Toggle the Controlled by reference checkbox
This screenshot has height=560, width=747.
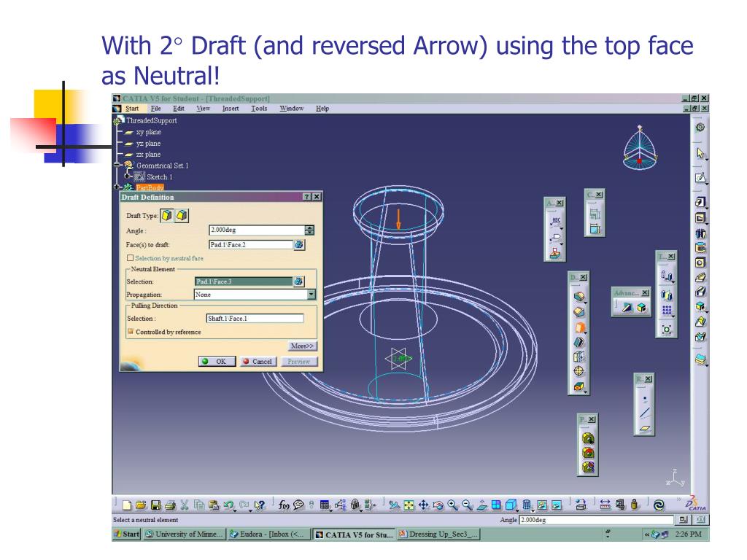(130, 332)
